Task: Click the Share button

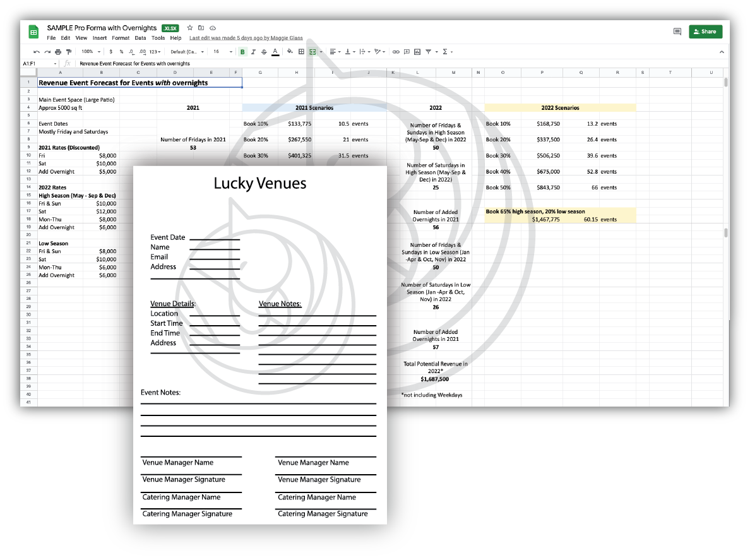Action: coord(706,32)
